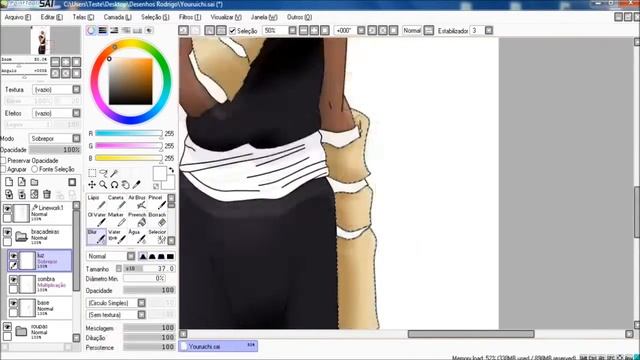Toggle the RGB slider panel
This screenshot has width=640, height=360.
pyautogui.click(x=103, y=31)
